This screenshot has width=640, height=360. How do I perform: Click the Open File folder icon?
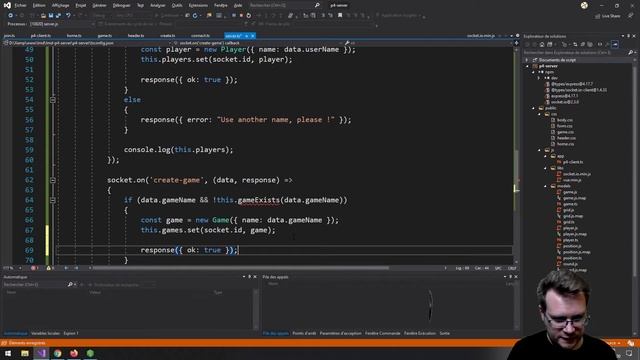click(x=43, y=16)
